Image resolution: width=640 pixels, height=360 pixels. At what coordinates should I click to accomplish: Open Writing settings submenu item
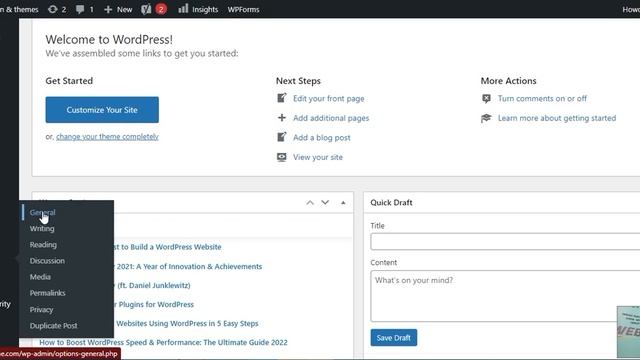42,229
